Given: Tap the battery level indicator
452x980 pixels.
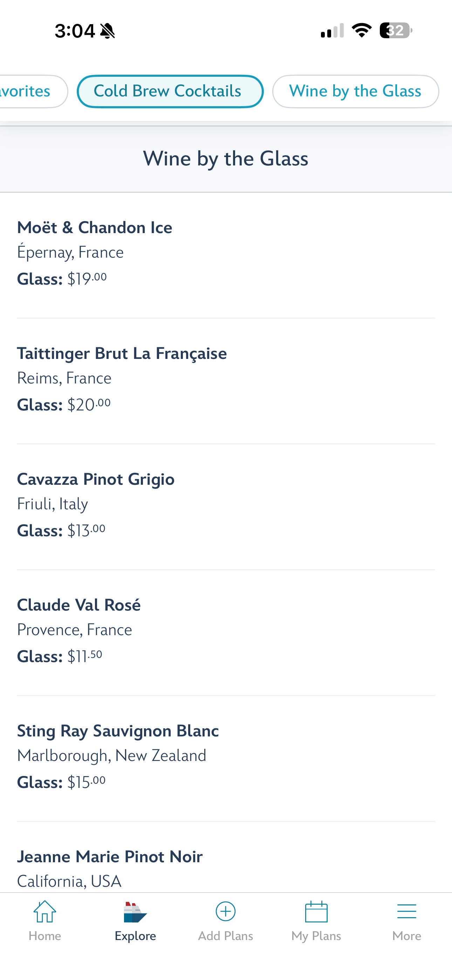Looking at the screenshot, I should click(396, 30).
